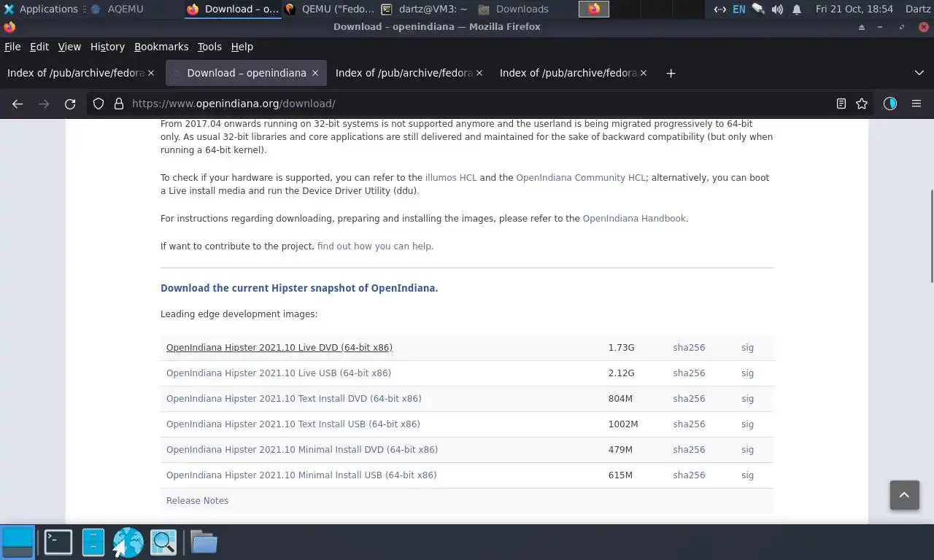
Task: Toggle reader view icon in address bar
Action: [841, 104]
